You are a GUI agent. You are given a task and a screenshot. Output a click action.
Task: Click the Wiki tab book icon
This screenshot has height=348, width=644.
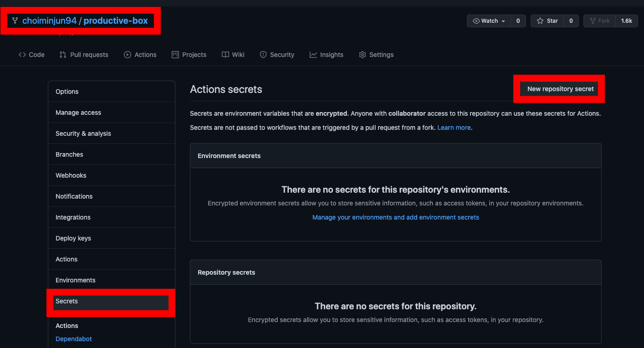225,55
